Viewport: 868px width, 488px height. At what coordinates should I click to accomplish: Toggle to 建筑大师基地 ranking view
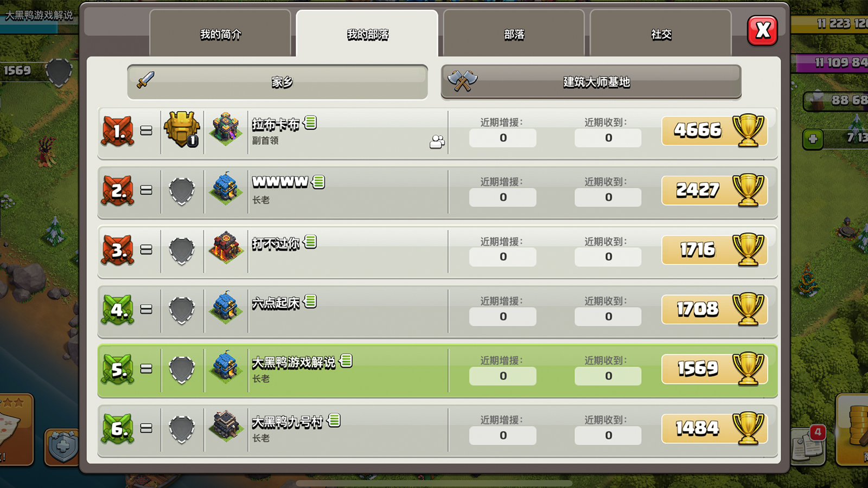591,82
